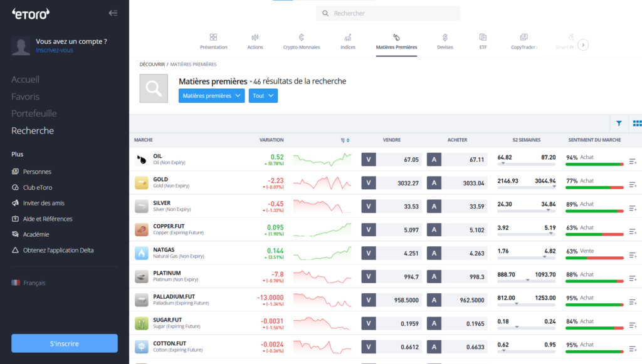Open the Indices category tab
Viewport: 642px width, 364px height.
click(x=347, y=41)
